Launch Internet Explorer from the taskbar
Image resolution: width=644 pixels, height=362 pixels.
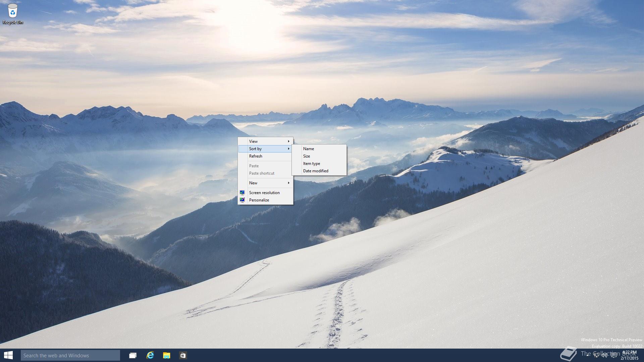pyautogui.click(x=150, y=355)
